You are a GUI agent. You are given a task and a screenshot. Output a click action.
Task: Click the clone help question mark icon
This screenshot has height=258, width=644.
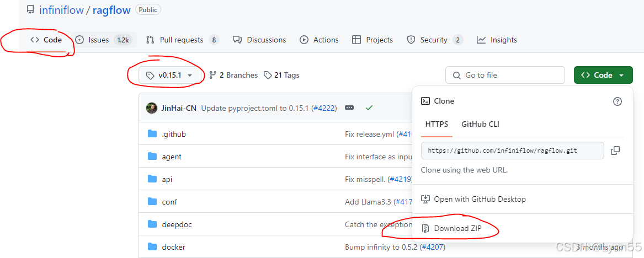tap(618, 101)
